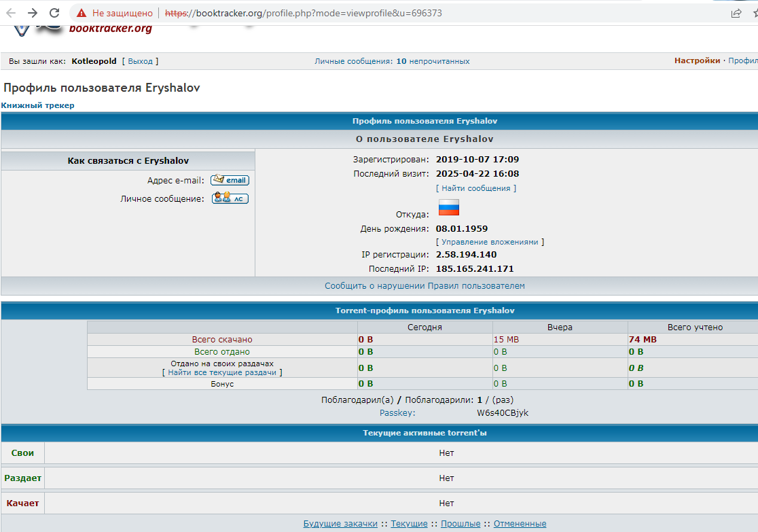Viewport: 758px width, 532px height.
Task: Open the Отмененные downloads link
Action: point(520,524)
